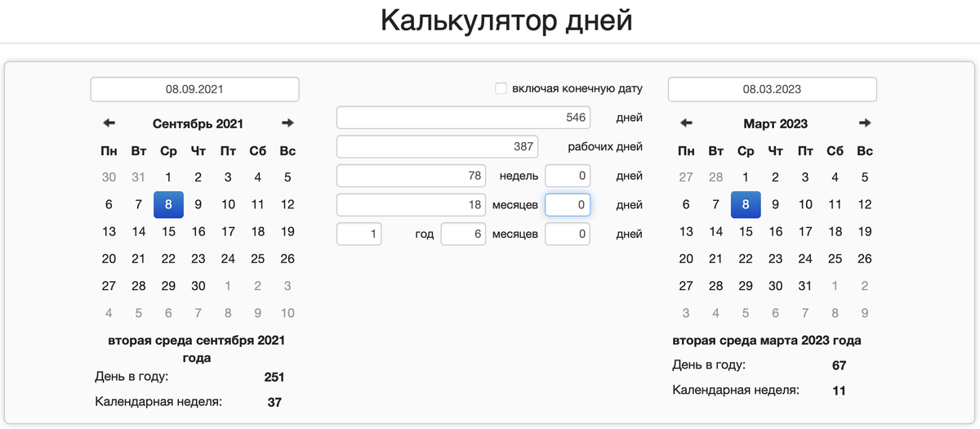The height and width of the screenshot is (429, 980).
Task: Click 'вторая среда сентября 2021 года' text
Action: [197, 349]
